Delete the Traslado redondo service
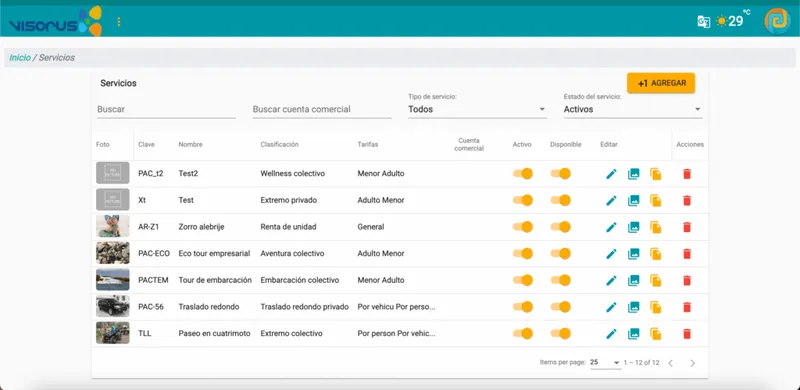This screenshot has width=800, height=390. click(687, 307)
